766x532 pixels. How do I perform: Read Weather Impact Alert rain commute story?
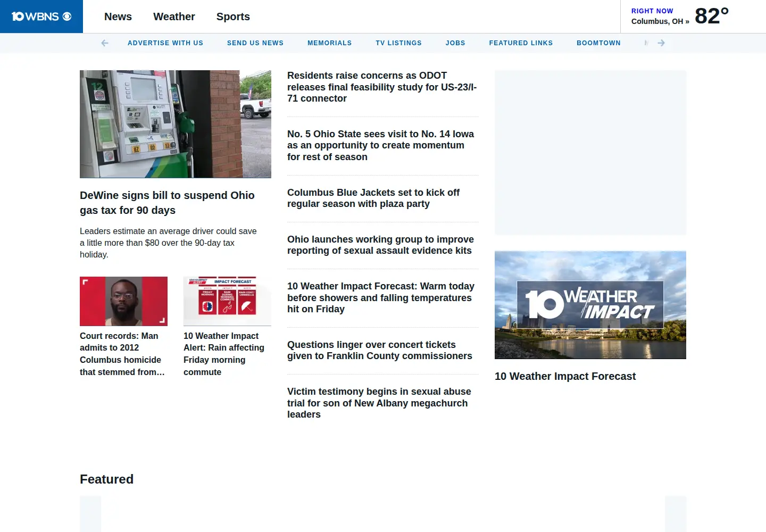pyautogui.click(x=224, y=354)
